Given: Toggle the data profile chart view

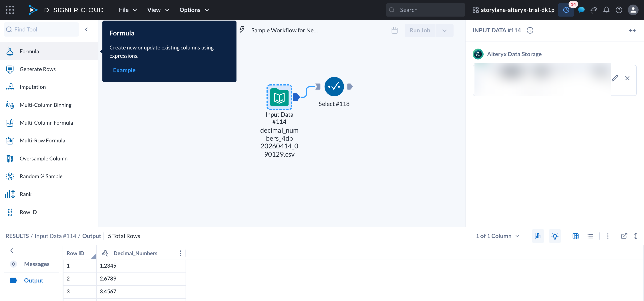Looking at the screenshot, I should click(538, 236).
